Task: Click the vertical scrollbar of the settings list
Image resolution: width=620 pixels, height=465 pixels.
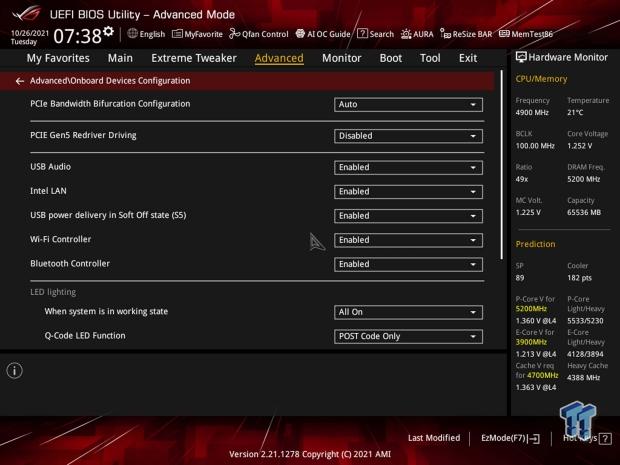Action: point(502,165)
